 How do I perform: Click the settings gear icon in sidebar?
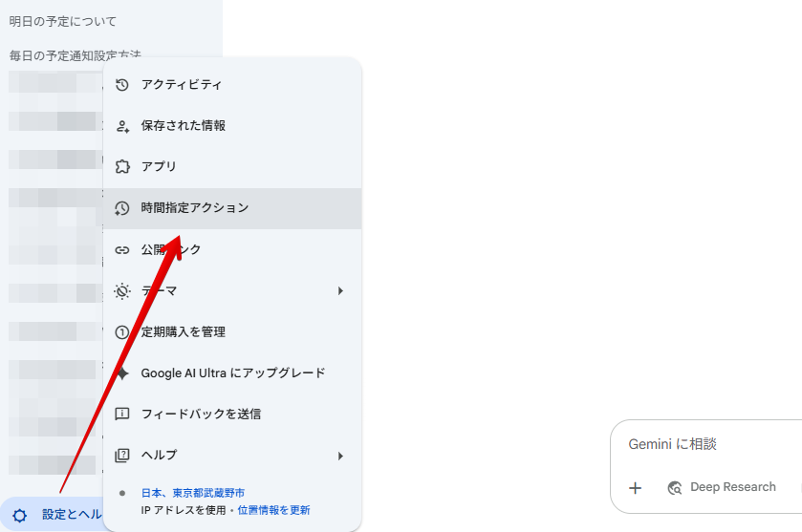pyautogui.click(x=19, y=515)
